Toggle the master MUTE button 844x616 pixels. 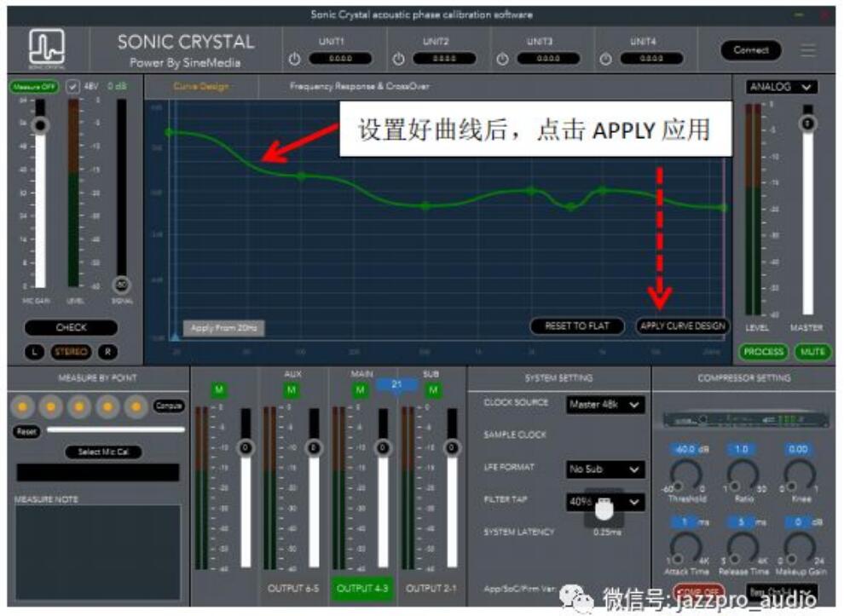[x=812, y=352]
